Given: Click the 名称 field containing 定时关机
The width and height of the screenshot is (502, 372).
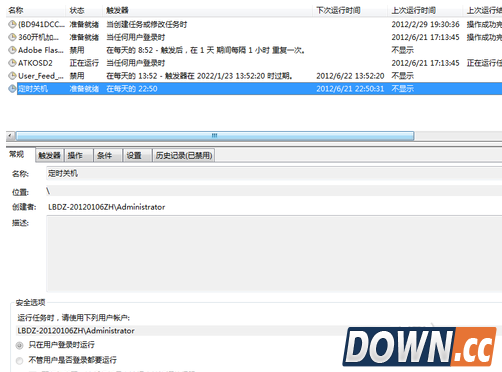Looking at the screenshot, I should tap(274, 173).
